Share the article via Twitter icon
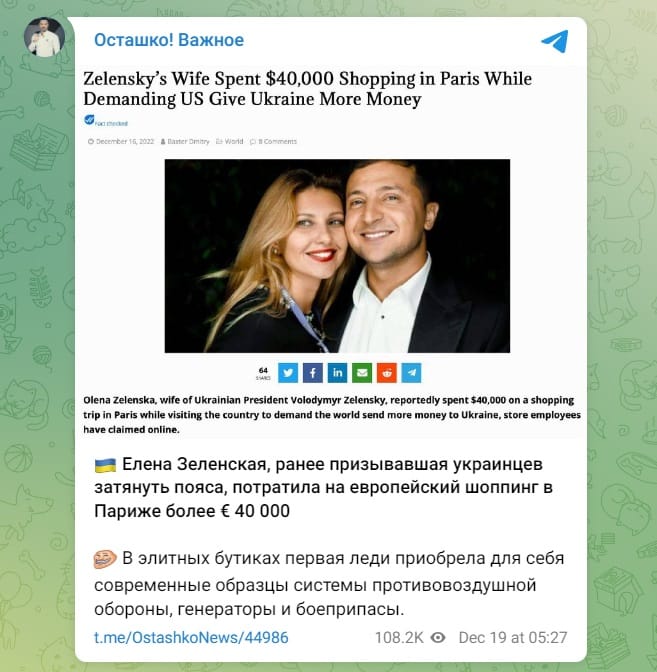Viewport: 657px width, 672px height. coord(288,373)
